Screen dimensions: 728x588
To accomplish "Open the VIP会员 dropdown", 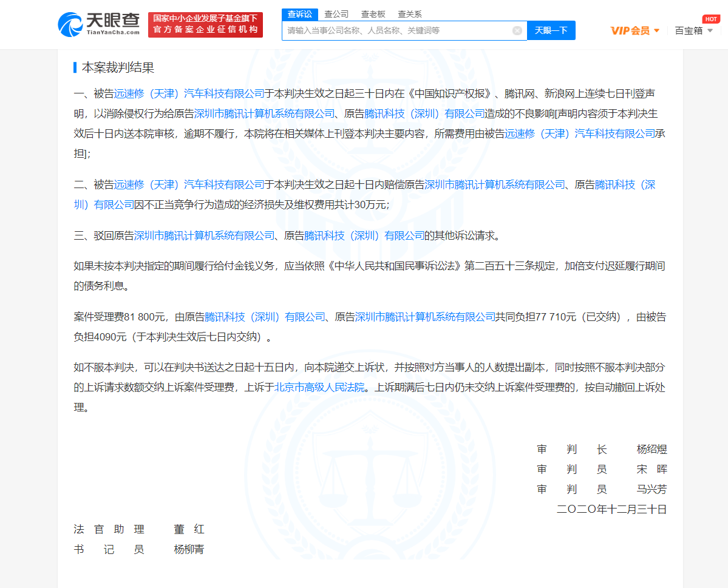I will point(633,29).
